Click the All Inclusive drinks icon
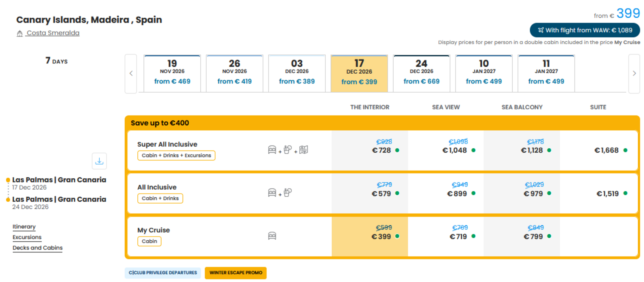 point(288,193)
